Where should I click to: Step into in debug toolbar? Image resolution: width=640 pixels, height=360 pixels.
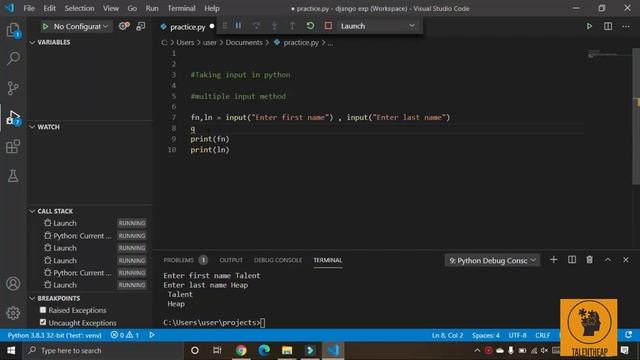click(274, 26)
